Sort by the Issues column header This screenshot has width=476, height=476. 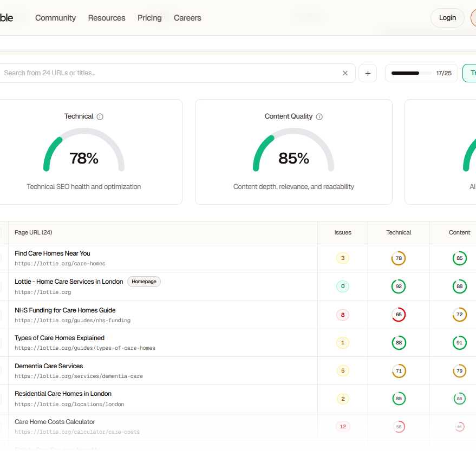pyautogui.click(x=342, y=232)
